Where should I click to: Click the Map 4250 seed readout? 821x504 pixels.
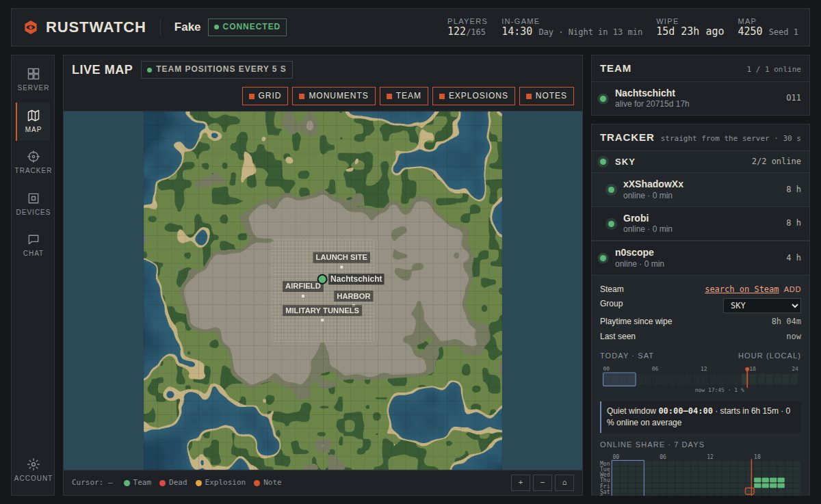coord(768,27)
